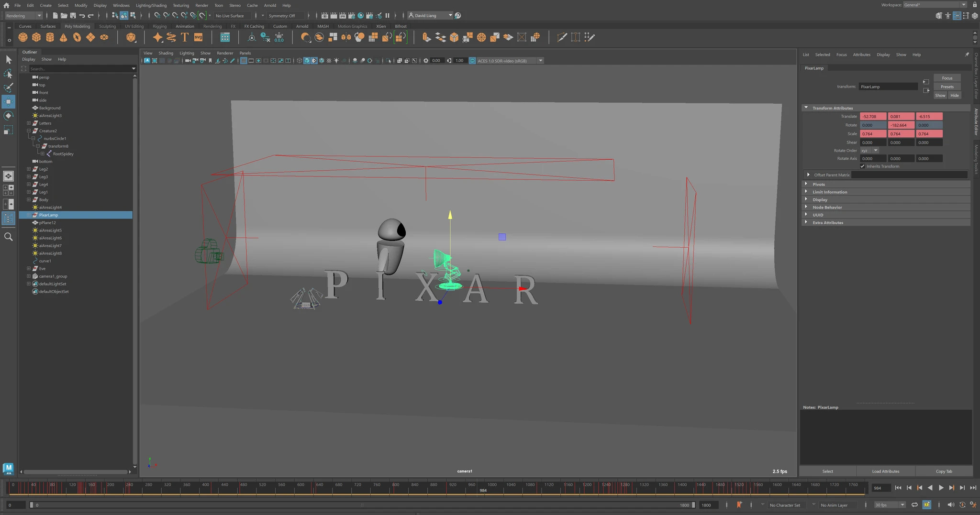Open the Windows menu
The height and width of the screenshot is (515, 980).
121,5
